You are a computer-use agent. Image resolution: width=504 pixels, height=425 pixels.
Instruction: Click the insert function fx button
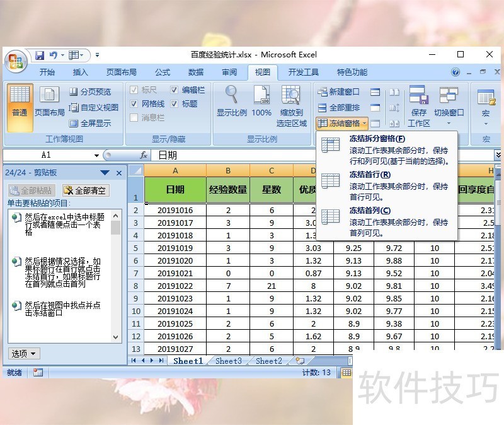(144, 155)
